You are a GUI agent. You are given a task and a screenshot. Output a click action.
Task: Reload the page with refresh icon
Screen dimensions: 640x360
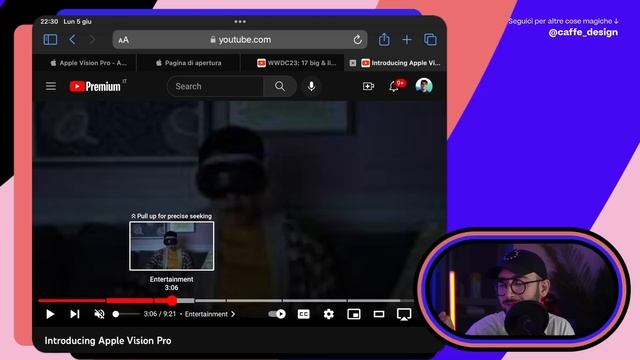coord(357,40)
